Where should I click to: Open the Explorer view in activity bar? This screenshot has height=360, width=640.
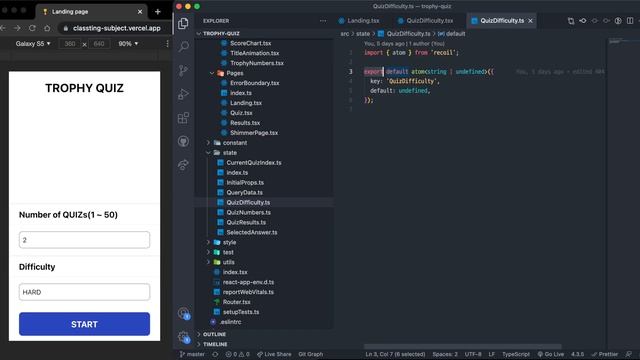[x=183, y=23]
